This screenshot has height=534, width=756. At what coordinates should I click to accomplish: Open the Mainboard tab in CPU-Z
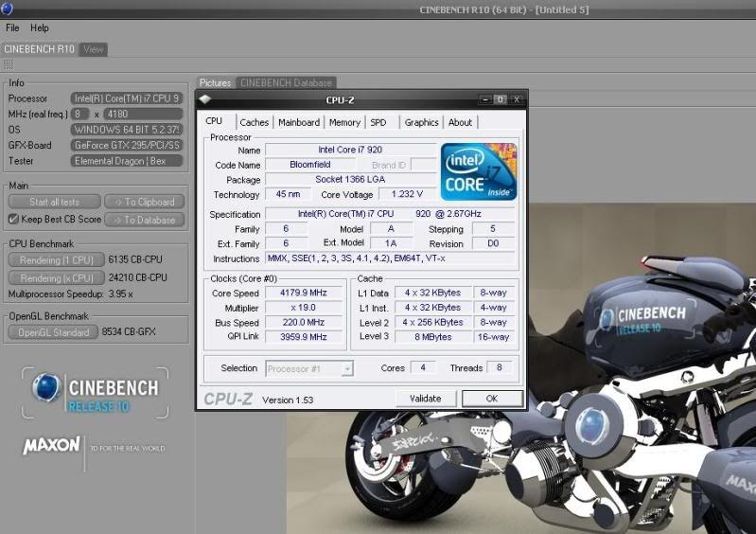[x=299, y=122]
